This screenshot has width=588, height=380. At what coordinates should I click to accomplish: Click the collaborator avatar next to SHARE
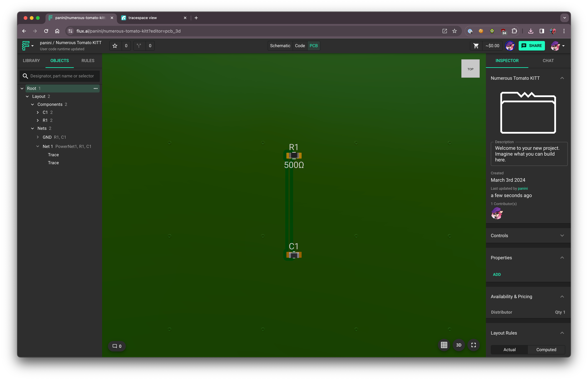(510, 46)
